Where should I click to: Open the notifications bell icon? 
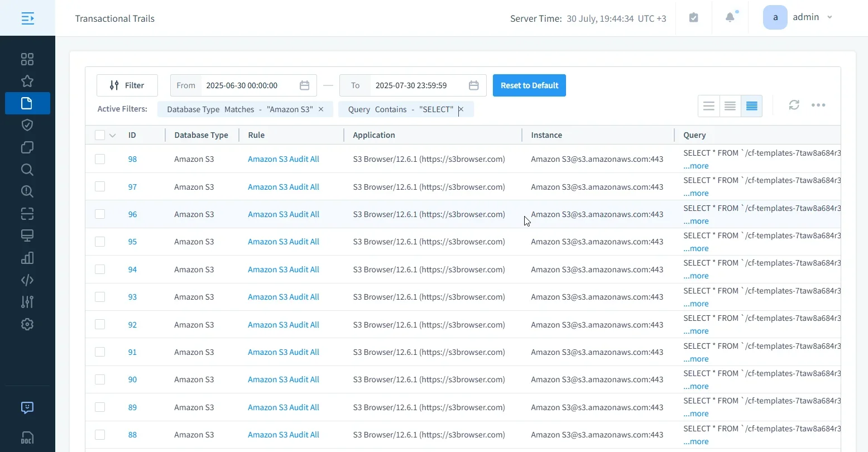click(730, 17)
